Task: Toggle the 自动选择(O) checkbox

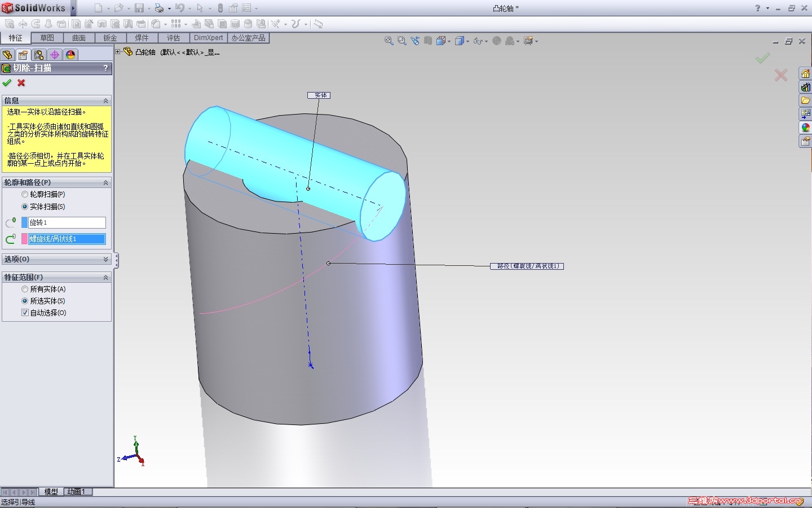Action: (25, 313)
